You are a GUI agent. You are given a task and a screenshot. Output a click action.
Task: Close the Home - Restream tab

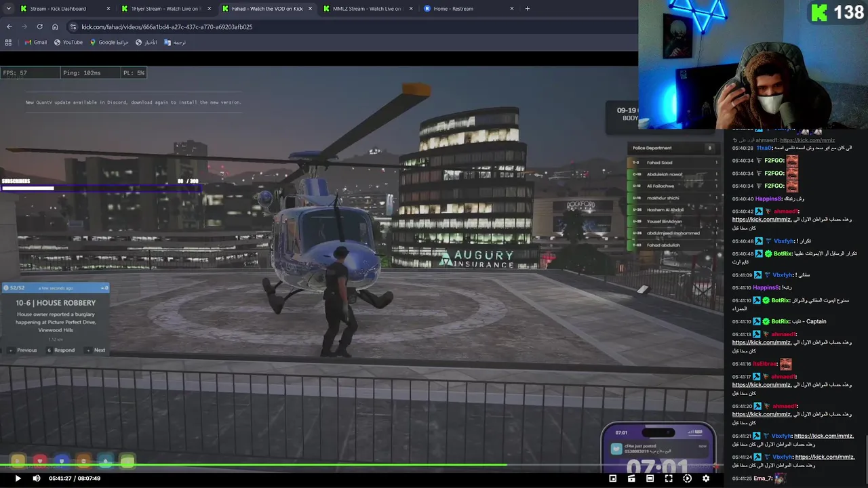pos(511,9)
